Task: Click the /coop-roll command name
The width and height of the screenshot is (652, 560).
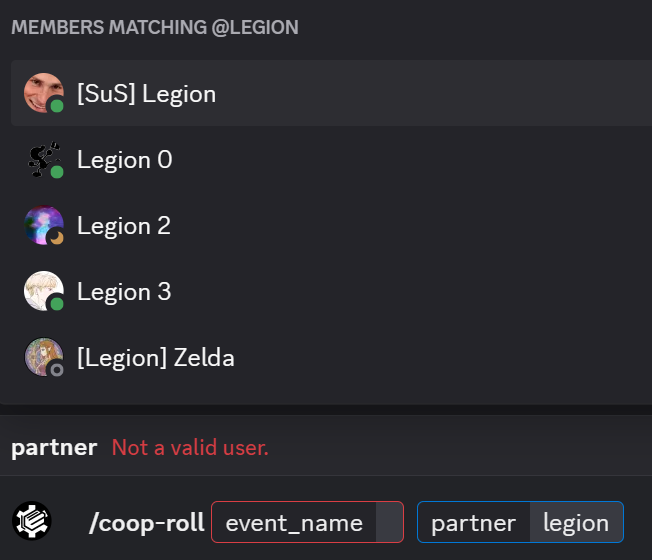Action: (147, 522)
